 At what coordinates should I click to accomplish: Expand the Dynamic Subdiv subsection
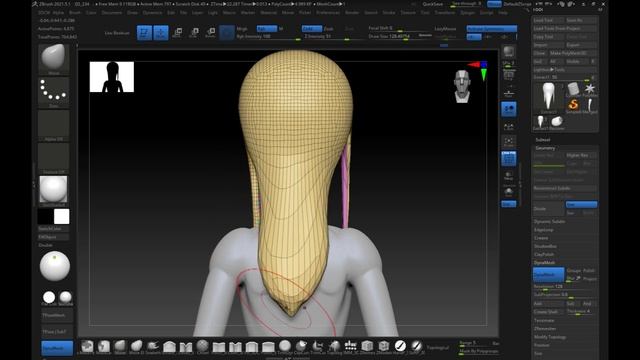pos(550,222)
